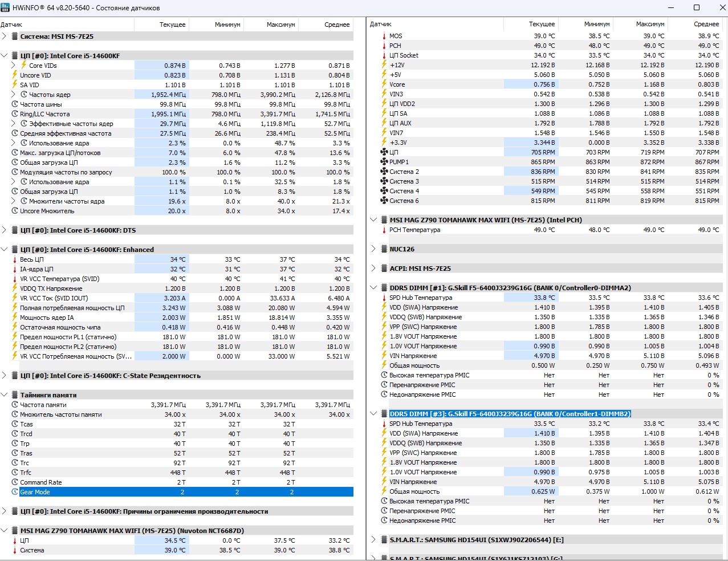Click the fan icon of Система 6 row

point(384,201)
